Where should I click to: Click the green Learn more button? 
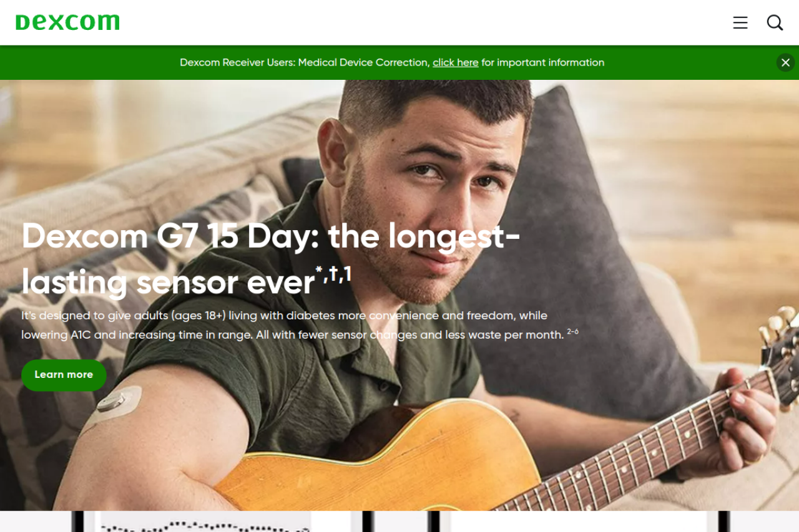click(x=64, y=375)
